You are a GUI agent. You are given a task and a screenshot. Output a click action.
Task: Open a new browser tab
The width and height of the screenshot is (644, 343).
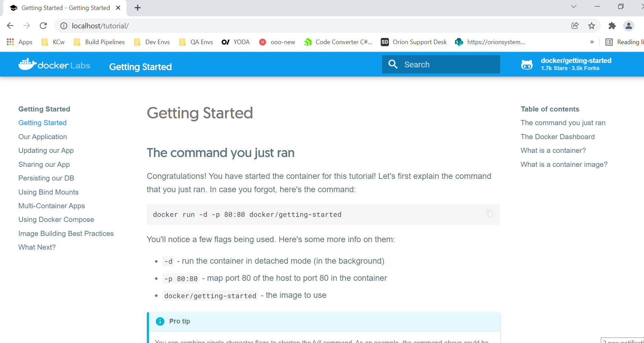pyautogui.click(x=138, y=8)
